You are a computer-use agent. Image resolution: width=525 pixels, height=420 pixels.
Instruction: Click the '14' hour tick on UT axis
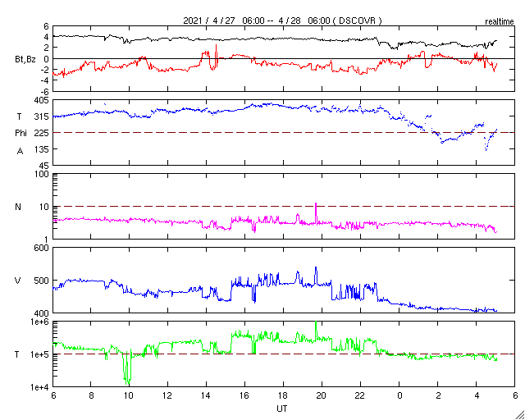206,396
